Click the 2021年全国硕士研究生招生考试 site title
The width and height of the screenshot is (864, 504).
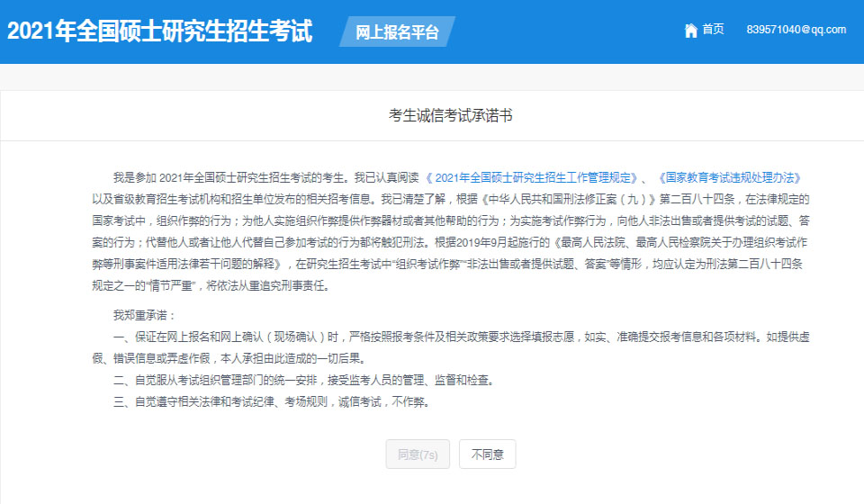point(160,31)
